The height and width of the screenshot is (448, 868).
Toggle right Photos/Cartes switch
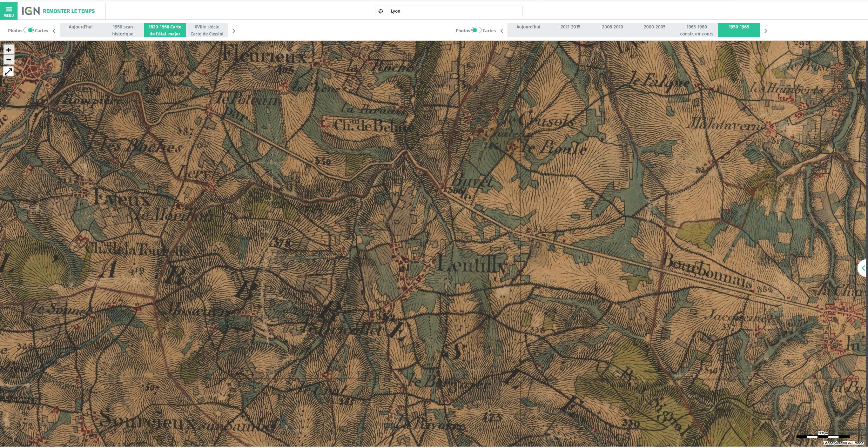tap(476, 31)
